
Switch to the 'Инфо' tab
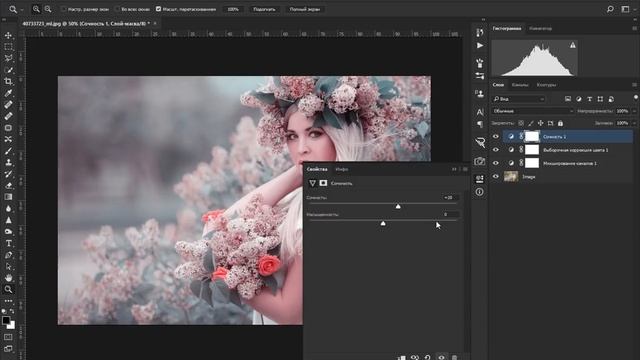tap(342, 169)
